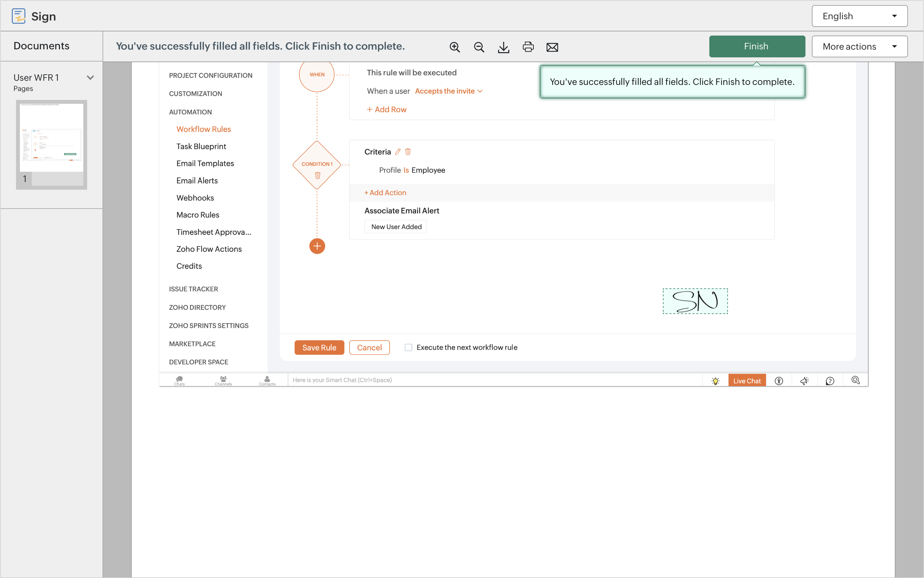924x578 pixels.
Task: Open Webhooks in the Automation menu
Action: (195, 198)
